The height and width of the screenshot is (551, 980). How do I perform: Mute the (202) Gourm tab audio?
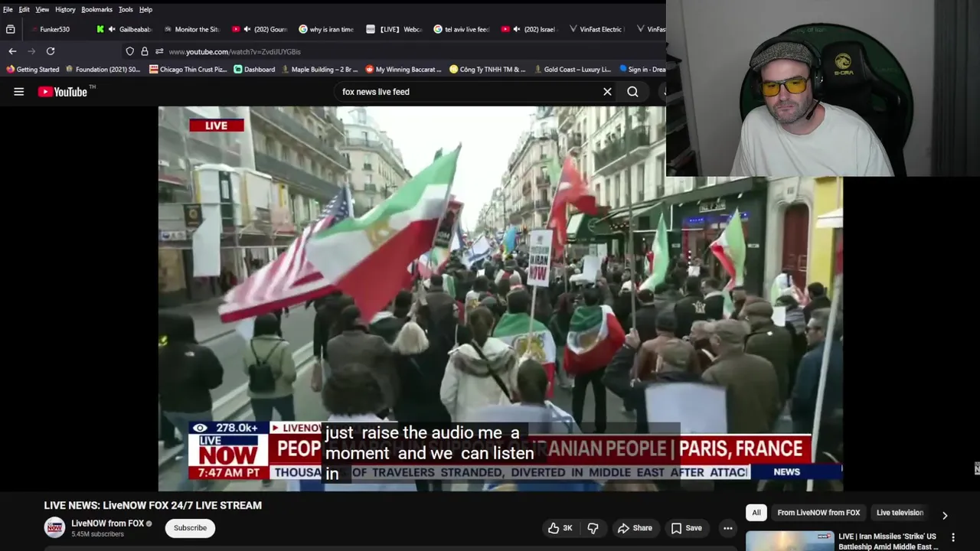(x=247, y=29)
